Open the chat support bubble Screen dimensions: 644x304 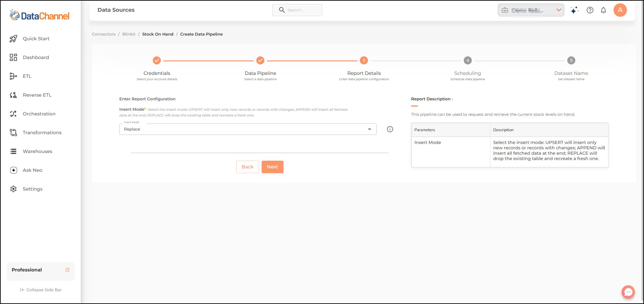point(628,292)
